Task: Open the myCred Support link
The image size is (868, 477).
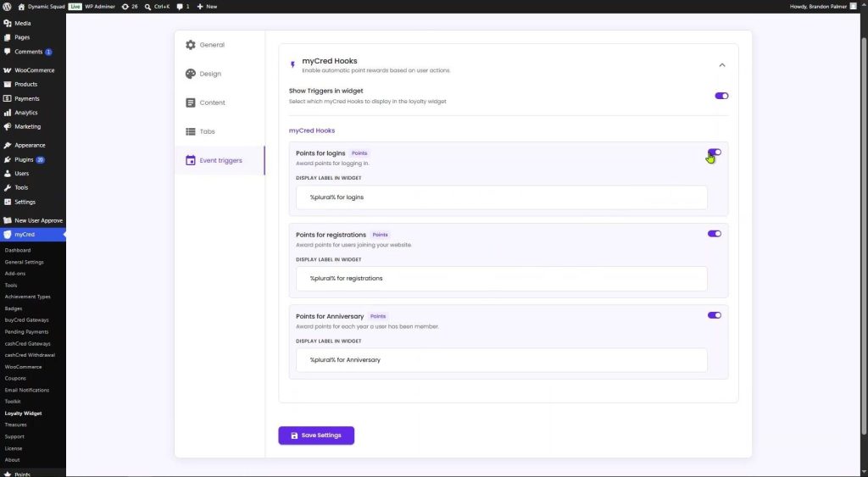Action: 14,436
